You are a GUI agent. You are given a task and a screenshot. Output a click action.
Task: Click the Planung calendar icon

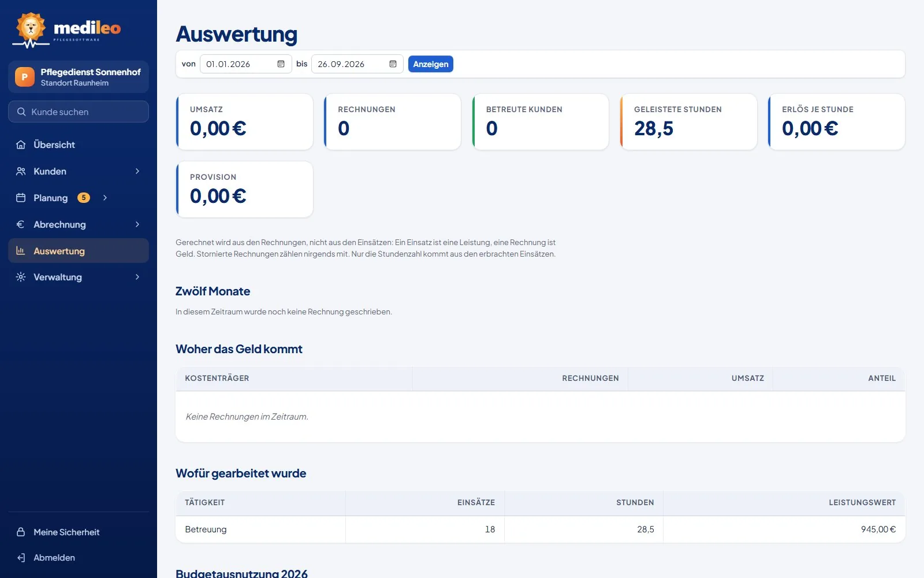pyautogui.click(x=21, y=198)
